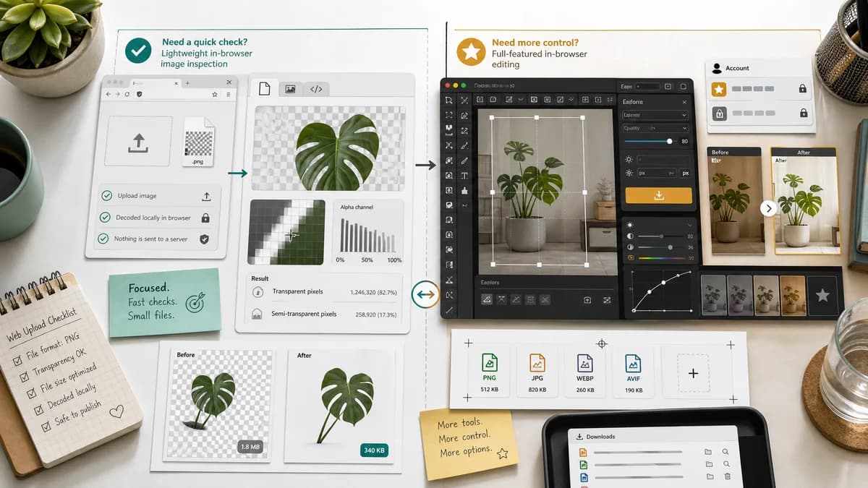Screen dimensions: 868x488
Task: Click the 340 KB badge on the After card
Action: tap(374, 450)
